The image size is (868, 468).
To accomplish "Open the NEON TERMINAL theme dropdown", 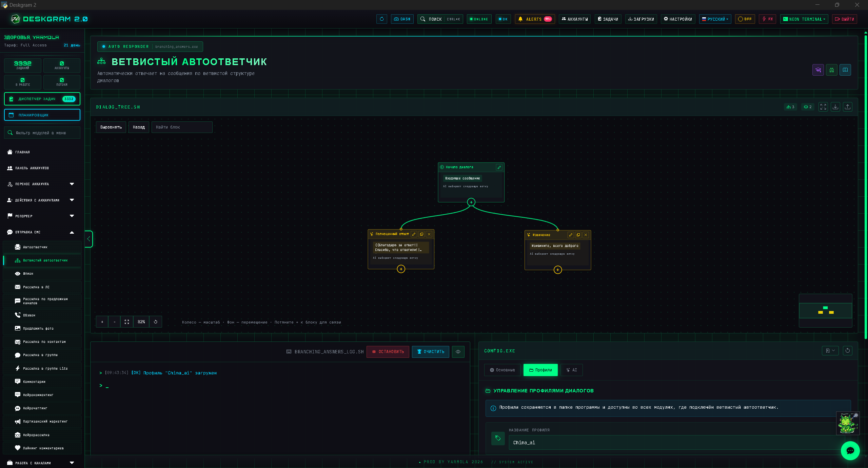I will click(x=804, y=19).
